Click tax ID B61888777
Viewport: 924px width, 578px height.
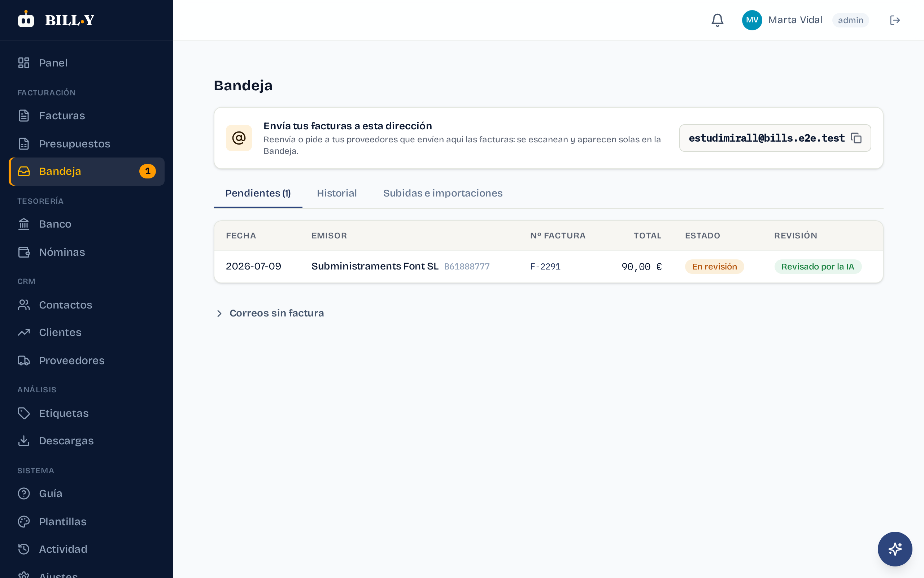(x=467, y=267)
